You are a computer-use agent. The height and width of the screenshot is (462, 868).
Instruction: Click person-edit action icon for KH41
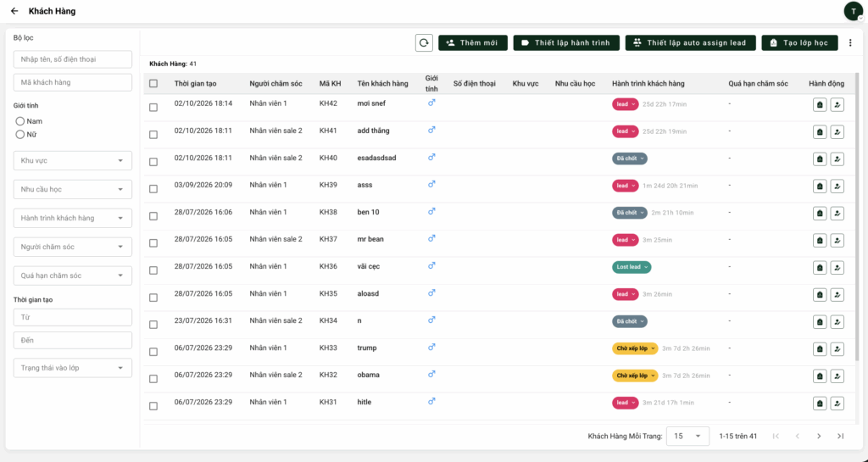pyautogui.click(x=837, y=131)
